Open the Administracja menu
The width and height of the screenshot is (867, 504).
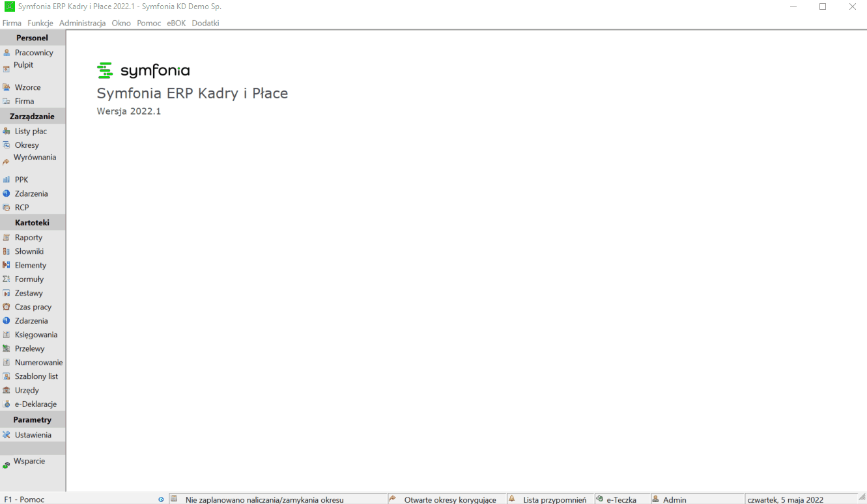(x=82, y=23)
